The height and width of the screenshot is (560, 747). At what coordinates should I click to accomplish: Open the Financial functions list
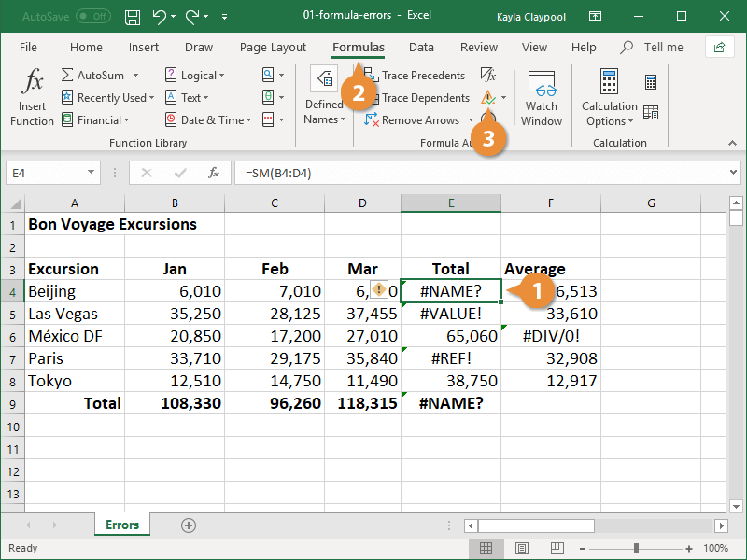click(x=95, y=120)
